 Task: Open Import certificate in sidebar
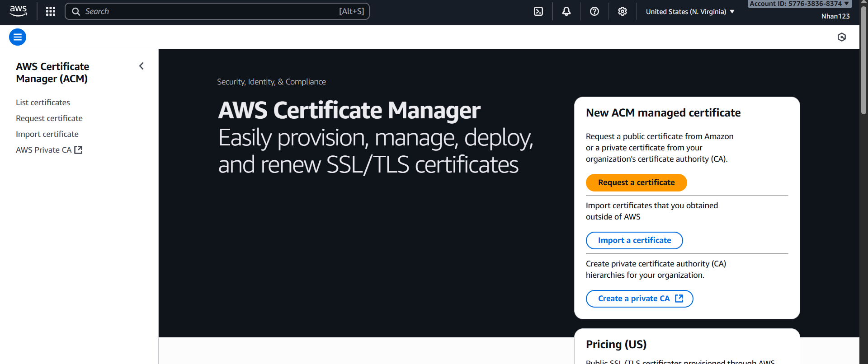[47, 134]
